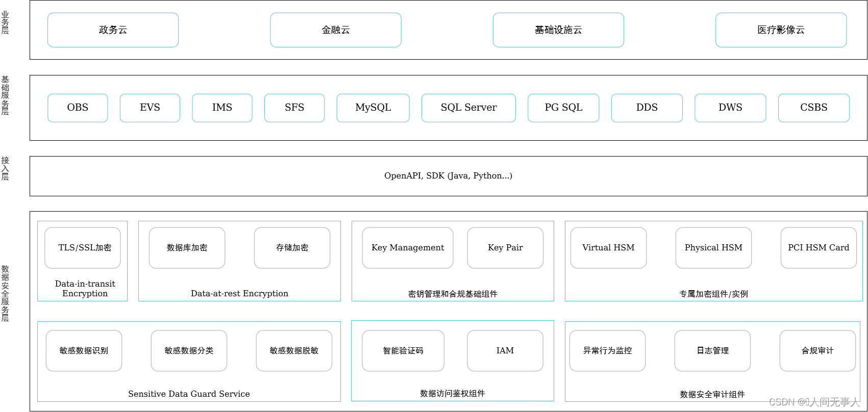Viewport: 868px width, 412px height.
Task: Click the Sensitive Data Guard Service label
Action: (189, 394)
